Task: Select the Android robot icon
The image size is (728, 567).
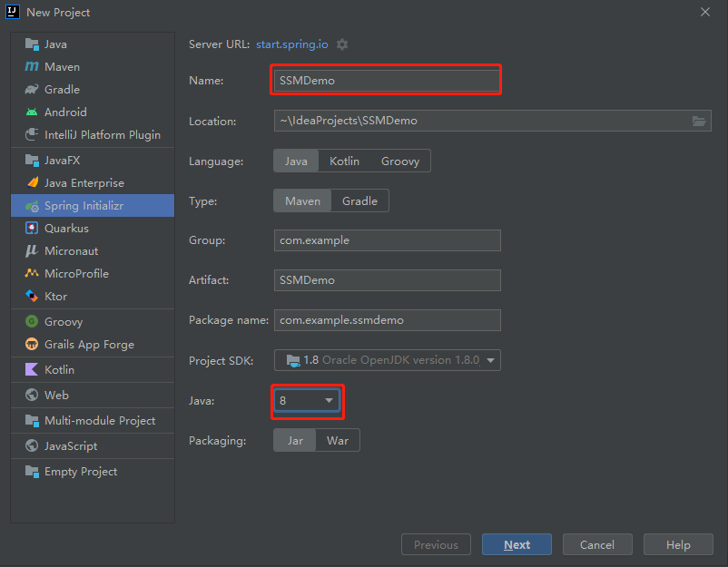Action: coord(32,112)
